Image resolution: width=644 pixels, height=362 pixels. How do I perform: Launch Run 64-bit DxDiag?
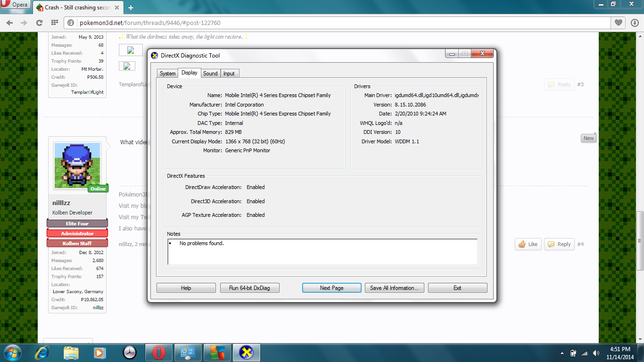point(250,288)
